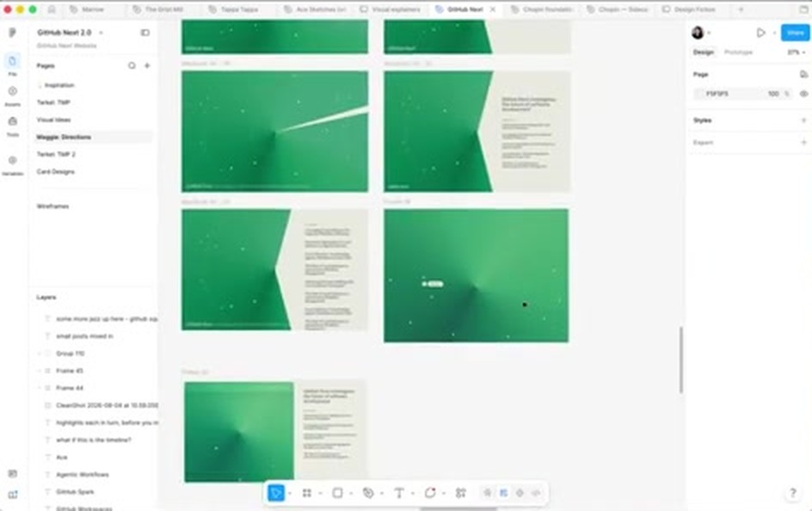Add an export setting with the plus icon

[x=803, y=143]
